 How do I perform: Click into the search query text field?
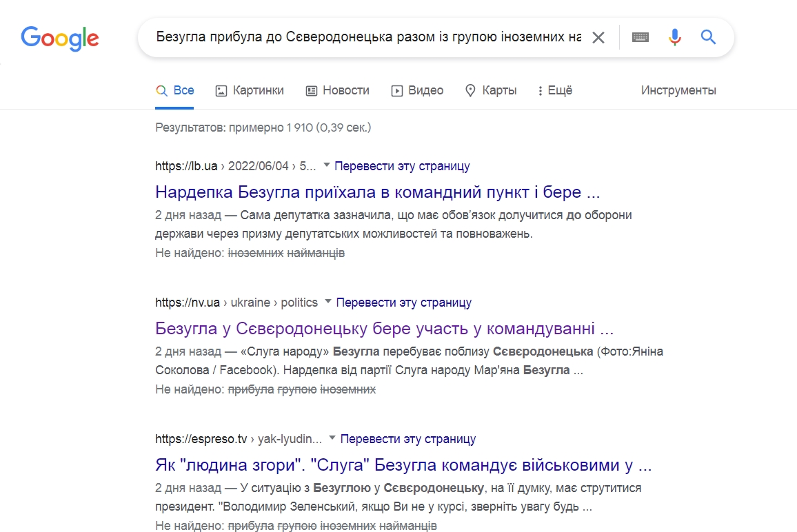[x=369, y=37]
